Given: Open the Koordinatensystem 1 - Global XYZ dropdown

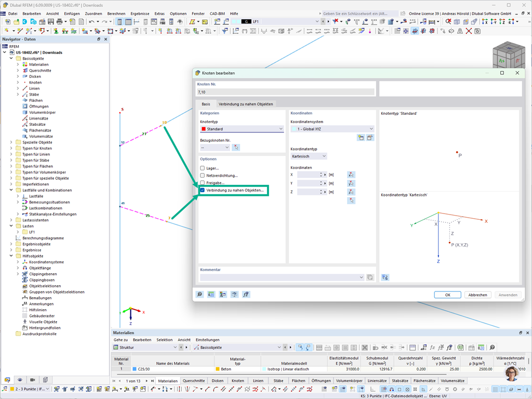Looking at the screenshot, I should click(x=332, y=129).
